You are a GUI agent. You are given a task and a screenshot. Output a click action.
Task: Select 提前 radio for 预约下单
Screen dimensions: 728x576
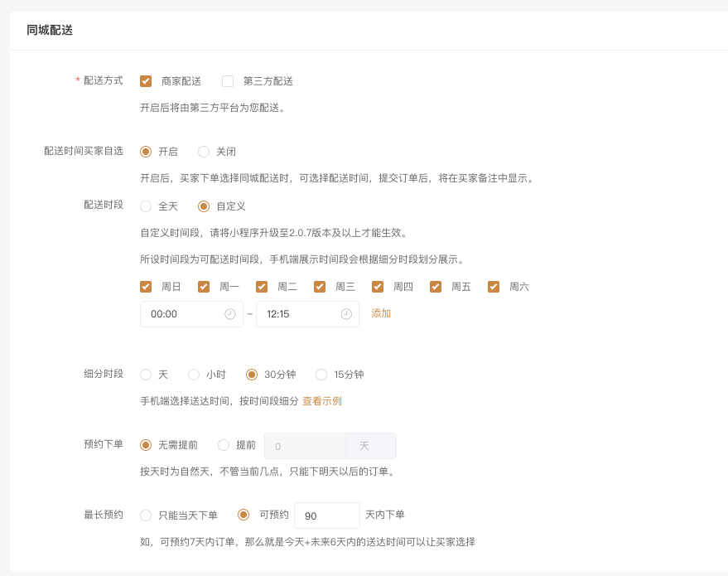click(224, 445)
